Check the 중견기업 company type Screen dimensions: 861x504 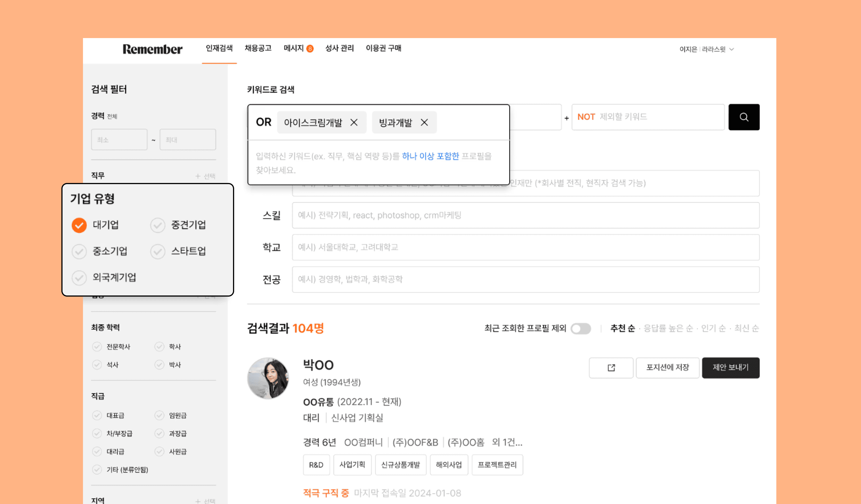click(157, 225)
